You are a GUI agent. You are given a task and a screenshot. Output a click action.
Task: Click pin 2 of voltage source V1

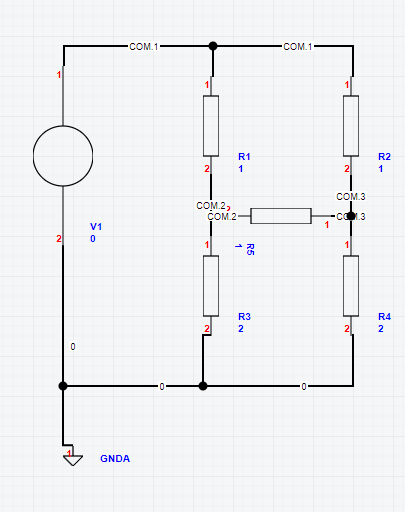(x=59, y=239)
